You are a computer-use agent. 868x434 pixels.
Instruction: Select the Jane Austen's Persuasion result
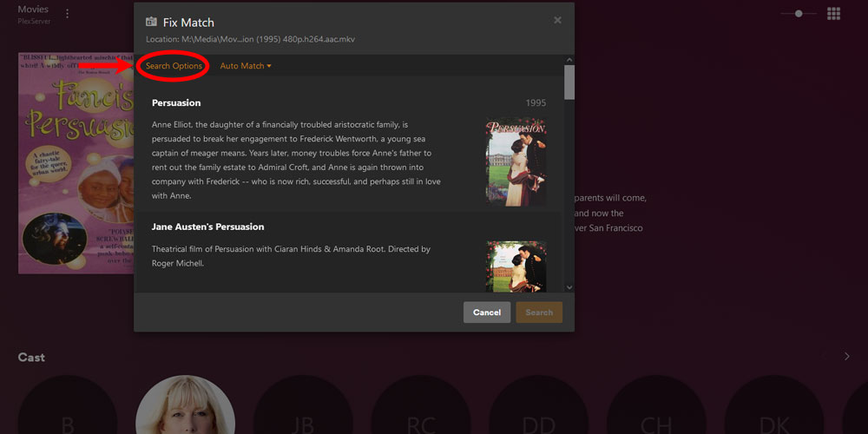[349, 253]
